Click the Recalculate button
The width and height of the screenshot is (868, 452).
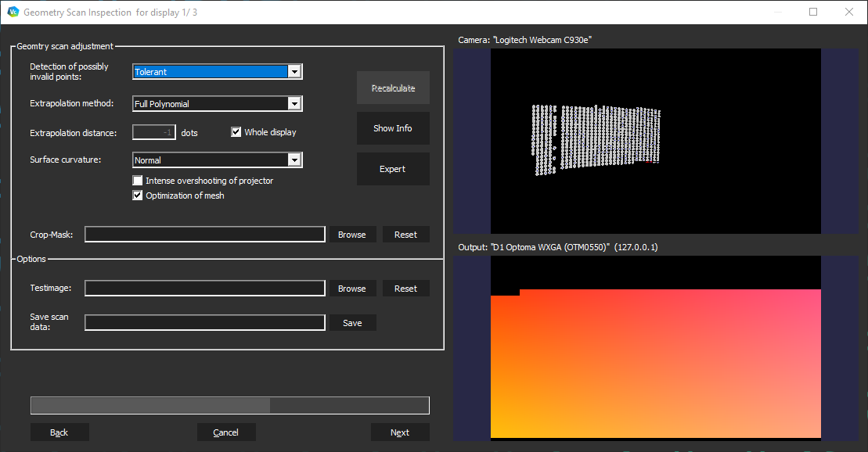pyautogui.click(x=393, y=88)
